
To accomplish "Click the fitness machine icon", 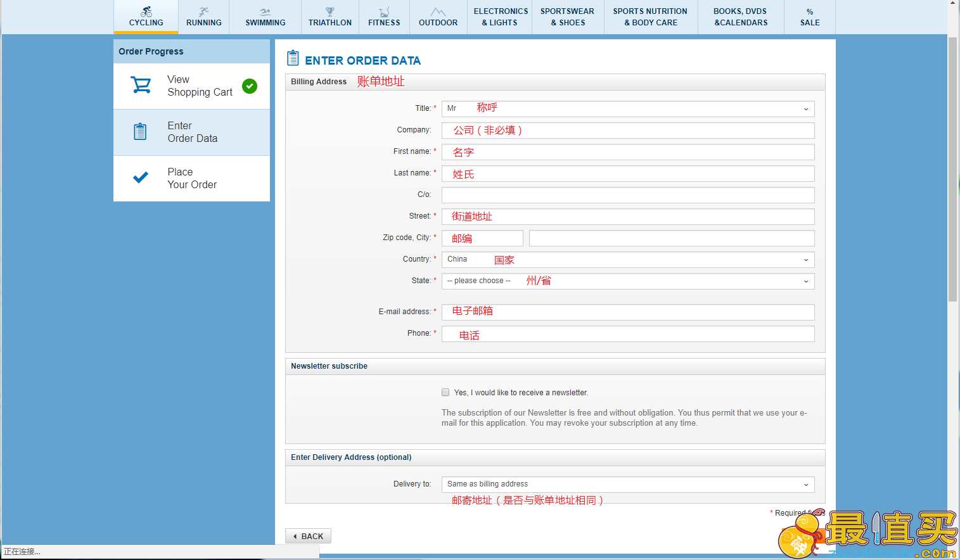I will point(384,11).
